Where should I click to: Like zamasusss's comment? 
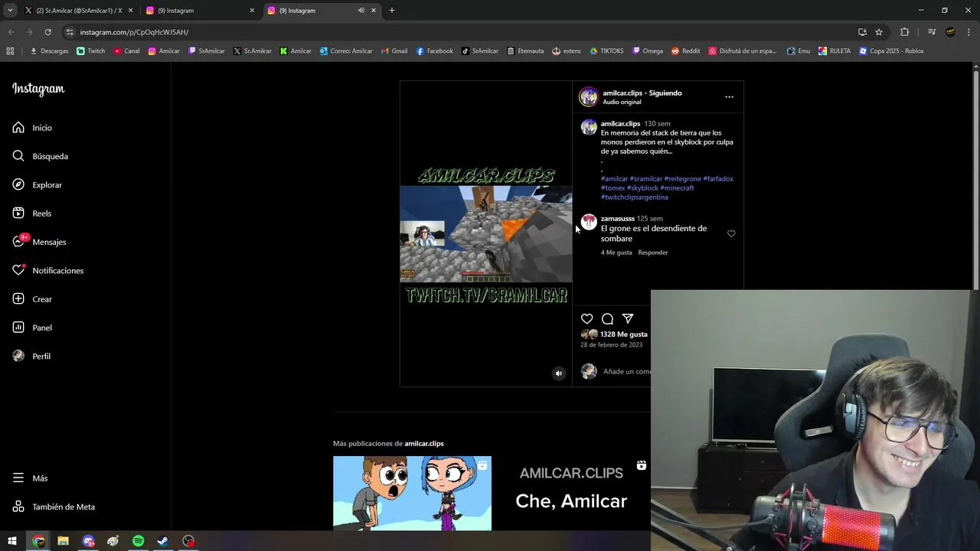coord(731,233)
